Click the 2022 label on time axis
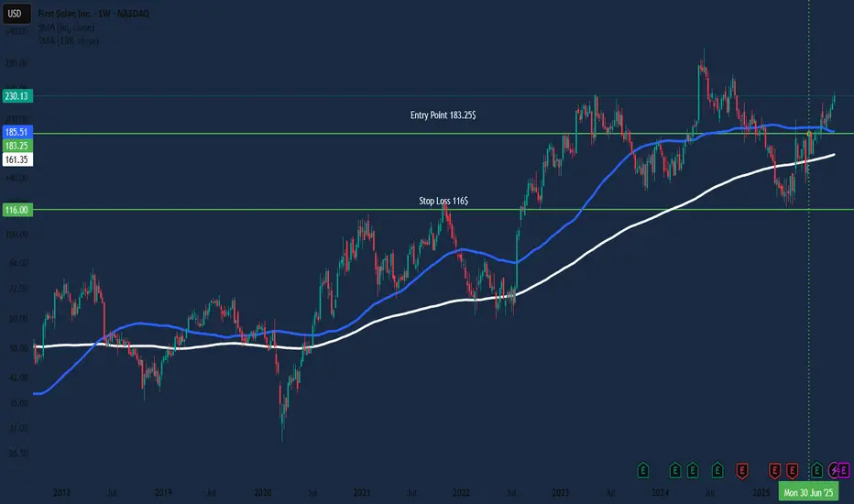This screenshot has width=854, height=504. coord(461,493)
